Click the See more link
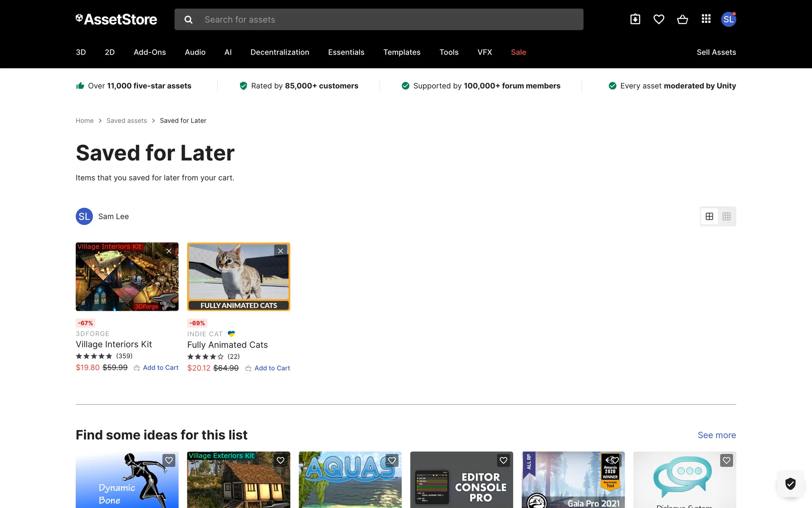The width and height of the screenshot is (812, 508). tap(716, 435)
